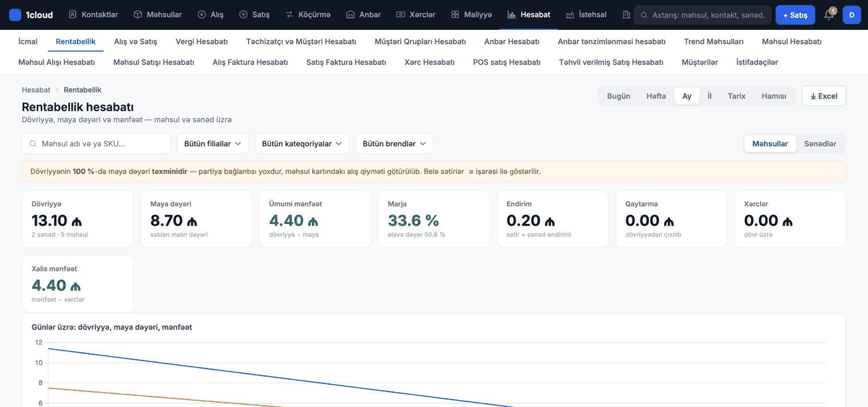Screen dimensions: 868x407
Task: Click the Qaytarma card value 0.00
Action: tap(650, 220)
